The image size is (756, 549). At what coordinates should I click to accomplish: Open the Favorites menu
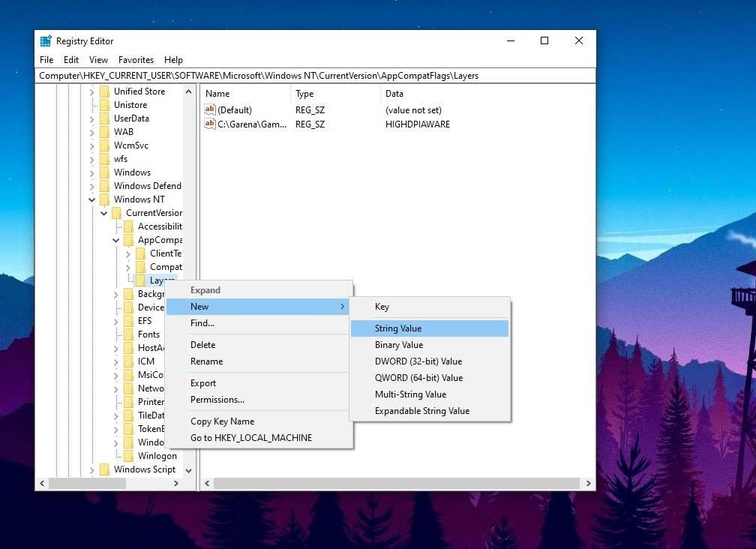pos(136,59)
